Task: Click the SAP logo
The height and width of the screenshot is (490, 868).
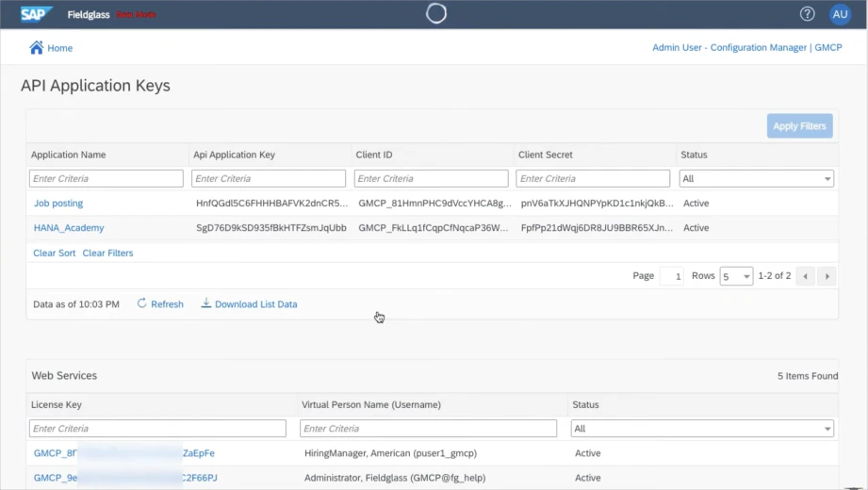Action: pos(37,14)
